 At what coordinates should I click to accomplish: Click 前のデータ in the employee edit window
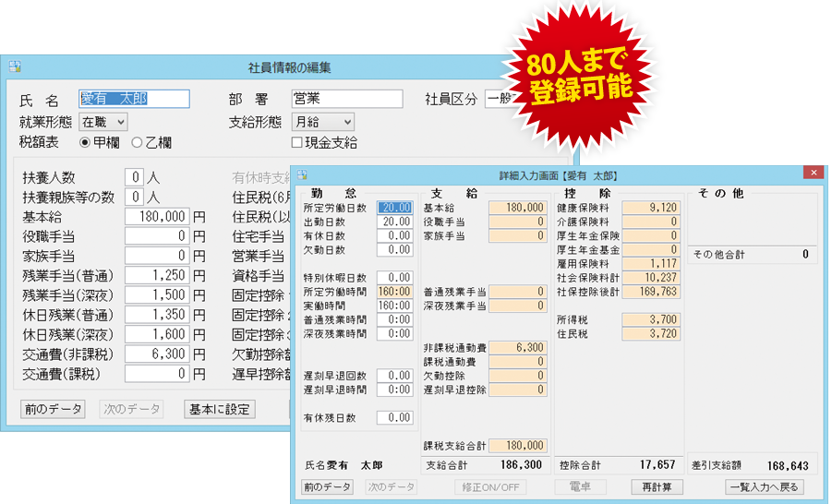pyautogui.click(x=53, y=409)
